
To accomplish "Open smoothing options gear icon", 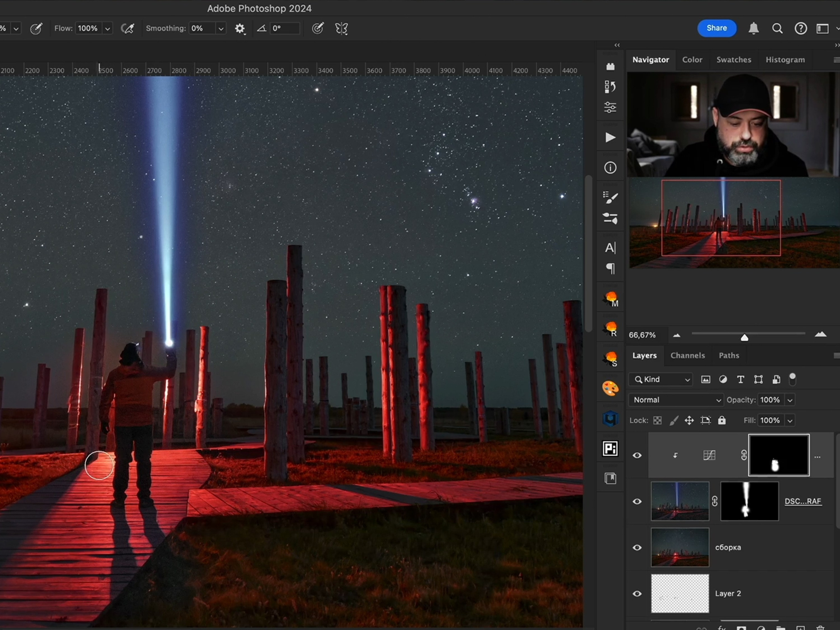I will click(x=240, y=29).
